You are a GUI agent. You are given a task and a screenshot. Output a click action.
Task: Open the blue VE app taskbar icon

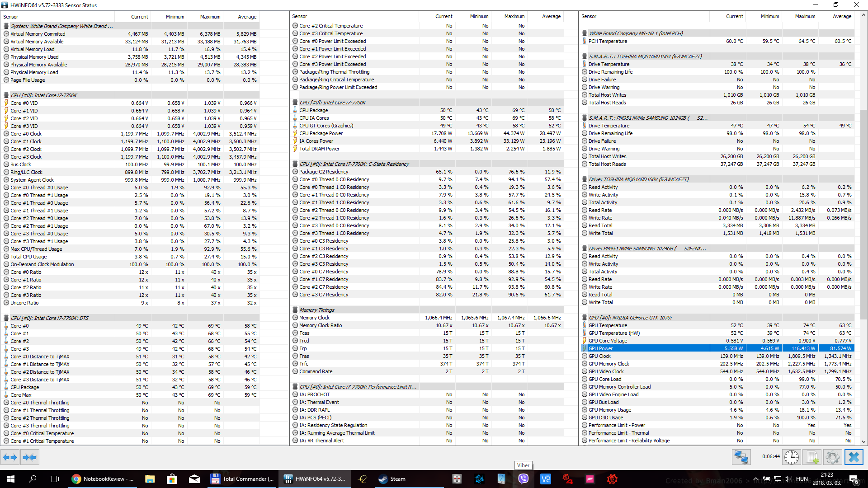pos(546,479)
